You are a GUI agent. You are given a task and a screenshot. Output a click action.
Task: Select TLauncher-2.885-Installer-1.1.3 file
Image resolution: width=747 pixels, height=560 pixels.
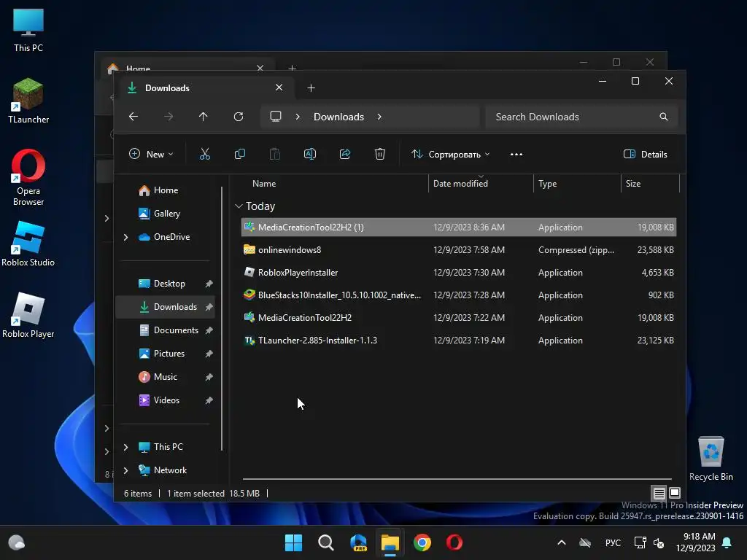pos(458,340)
